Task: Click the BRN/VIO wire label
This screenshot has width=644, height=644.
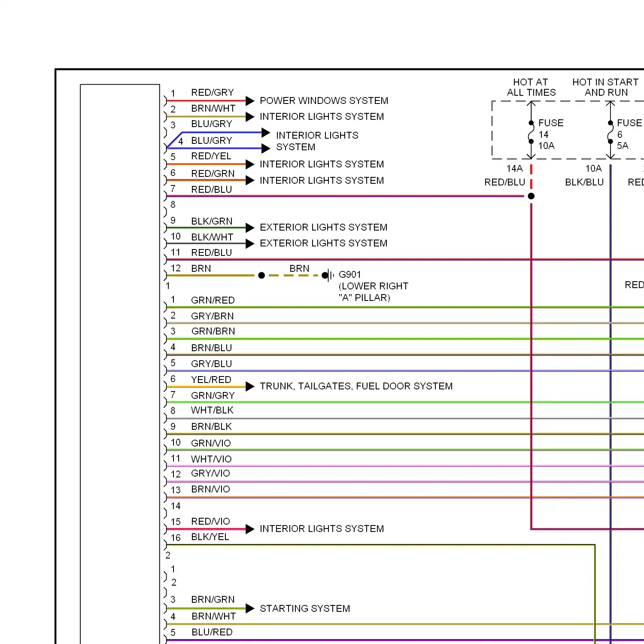Action: coord(210,489)
